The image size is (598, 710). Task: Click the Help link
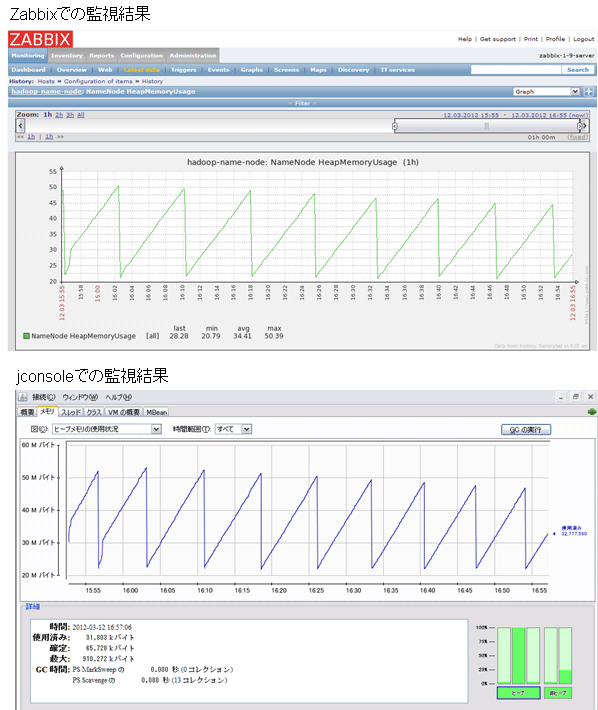[x=465, y=39]
